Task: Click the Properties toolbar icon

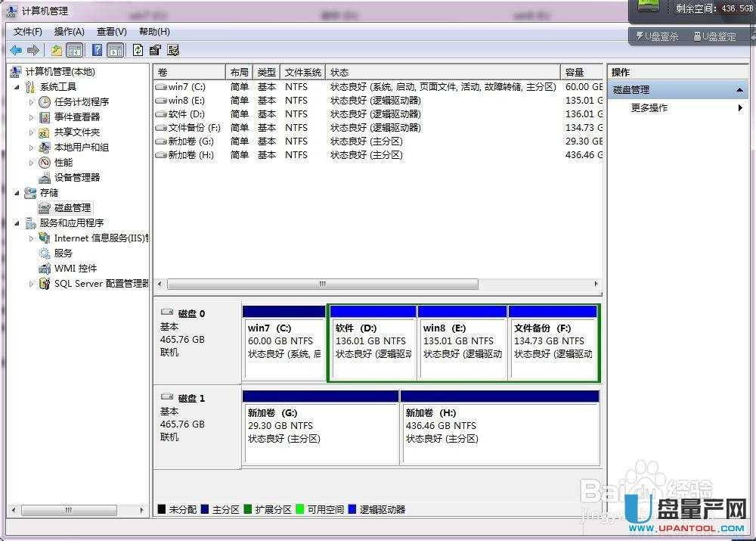Action: pyautogui.click(x=155, y=50)
